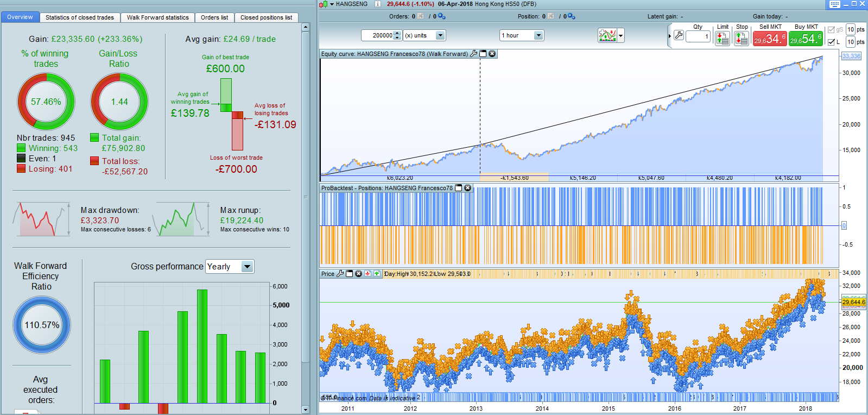Click the Total loss red legend swatch
This screenshot has width=868, height=415.
pos(94,161)
